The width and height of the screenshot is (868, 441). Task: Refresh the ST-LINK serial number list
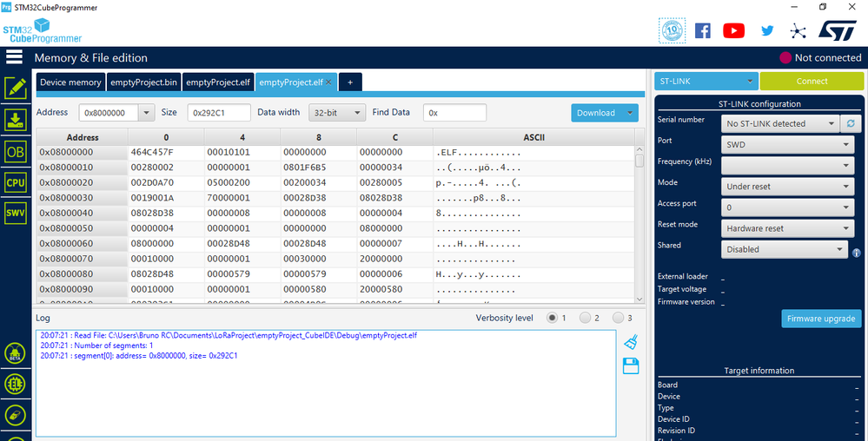(851, 123)
